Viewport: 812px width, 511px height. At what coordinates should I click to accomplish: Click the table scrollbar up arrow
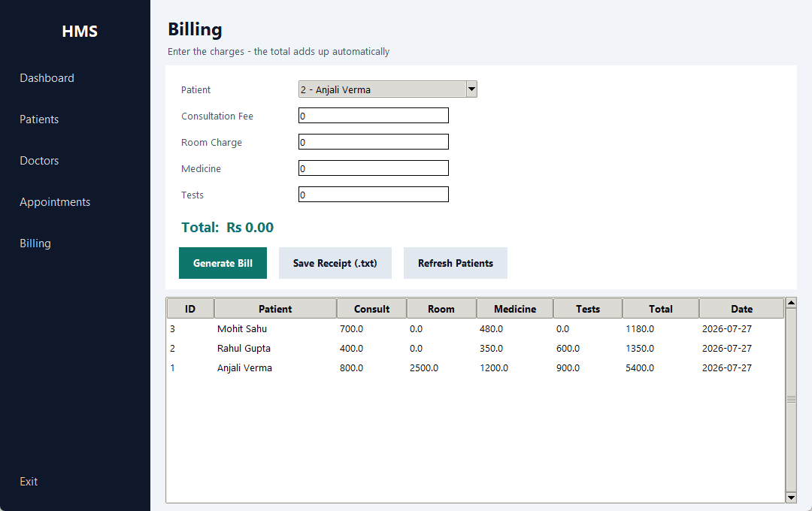point(791,303)
